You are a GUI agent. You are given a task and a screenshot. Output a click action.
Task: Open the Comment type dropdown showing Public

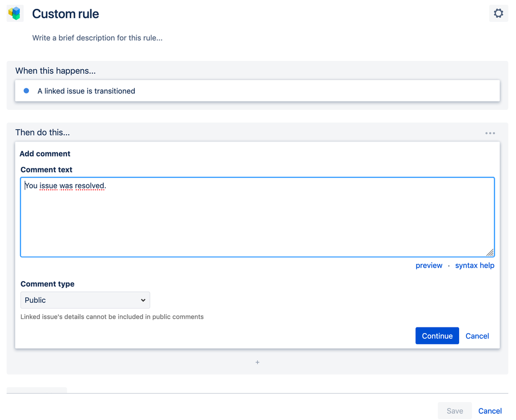click(x=85, y=300)
